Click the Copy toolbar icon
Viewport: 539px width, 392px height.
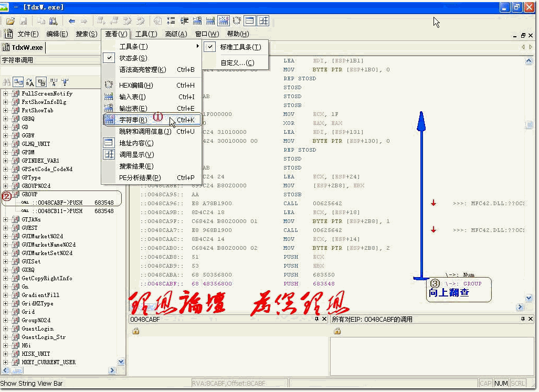[41, 21]
